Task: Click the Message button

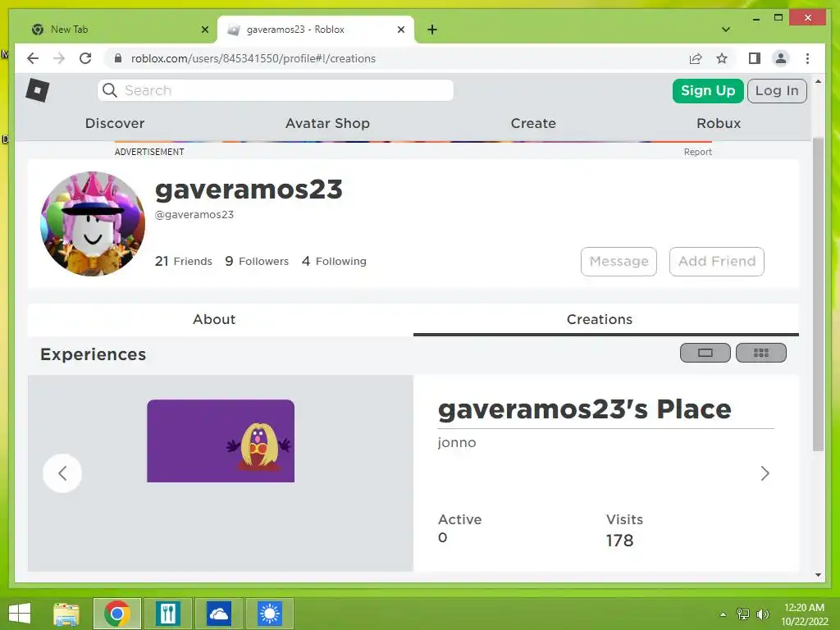Action: click(x=619, y=262)
